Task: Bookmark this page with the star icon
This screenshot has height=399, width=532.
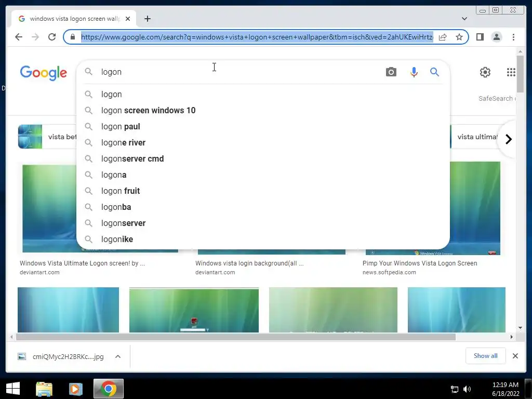Action: (x=459, y=37)
